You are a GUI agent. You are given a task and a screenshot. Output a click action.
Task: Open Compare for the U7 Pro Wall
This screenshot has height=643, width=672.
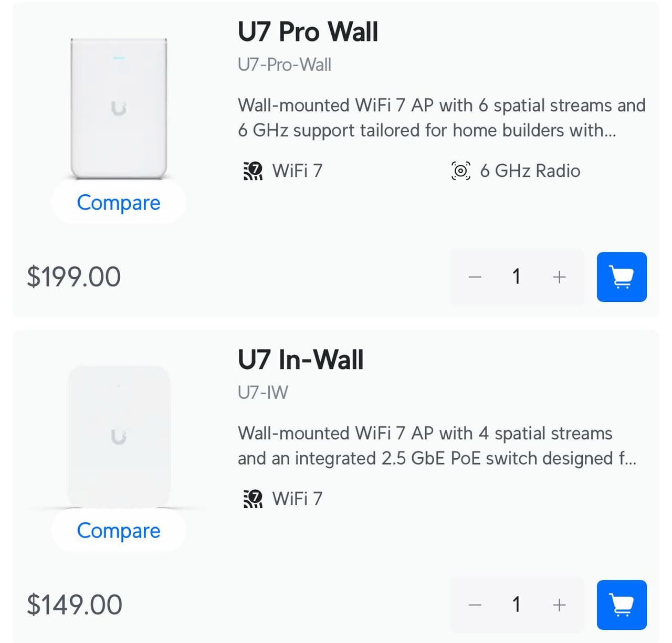click(119, 203)
